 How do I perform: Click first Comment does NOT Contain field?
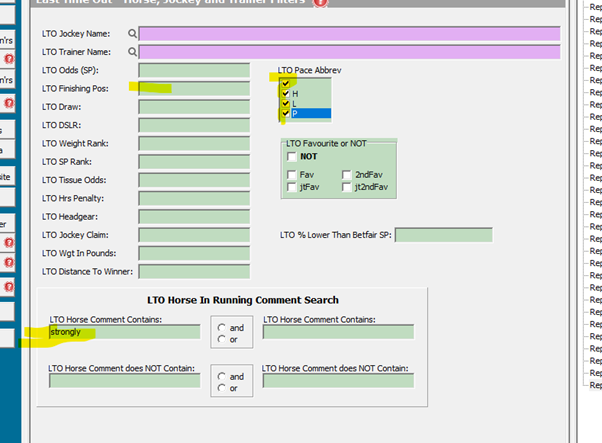125,381
